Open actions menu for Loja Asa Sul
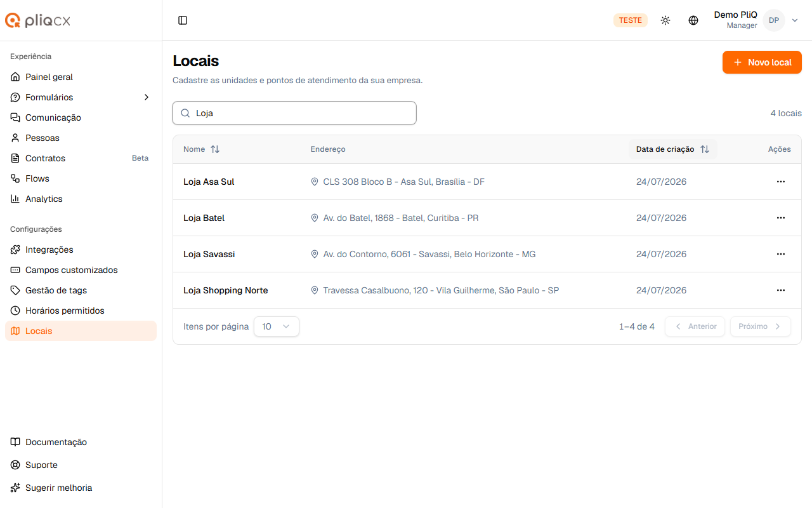The image size is (812, 508). [781, 182]
